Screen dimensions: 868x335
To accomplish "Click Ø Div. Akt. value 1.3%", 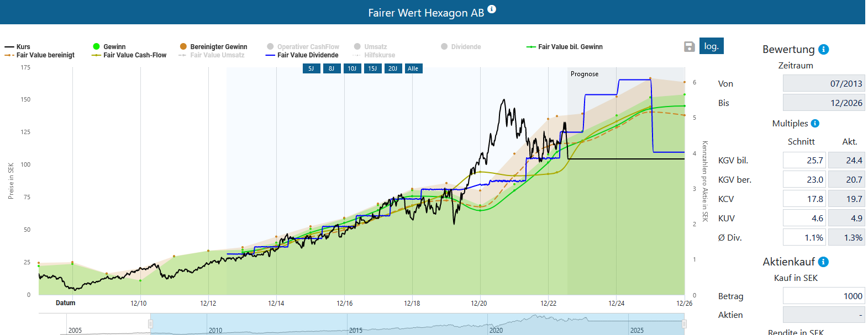I will (846, 237).
